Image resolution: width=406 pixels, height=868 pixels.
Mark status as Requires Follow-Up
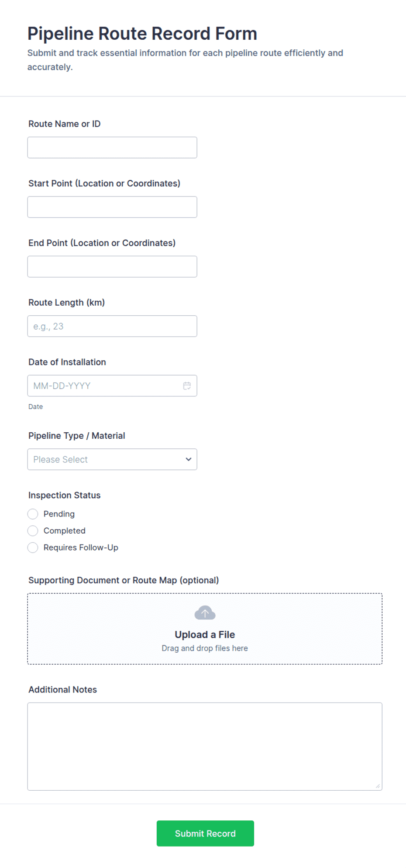click(x=33, y=548)
